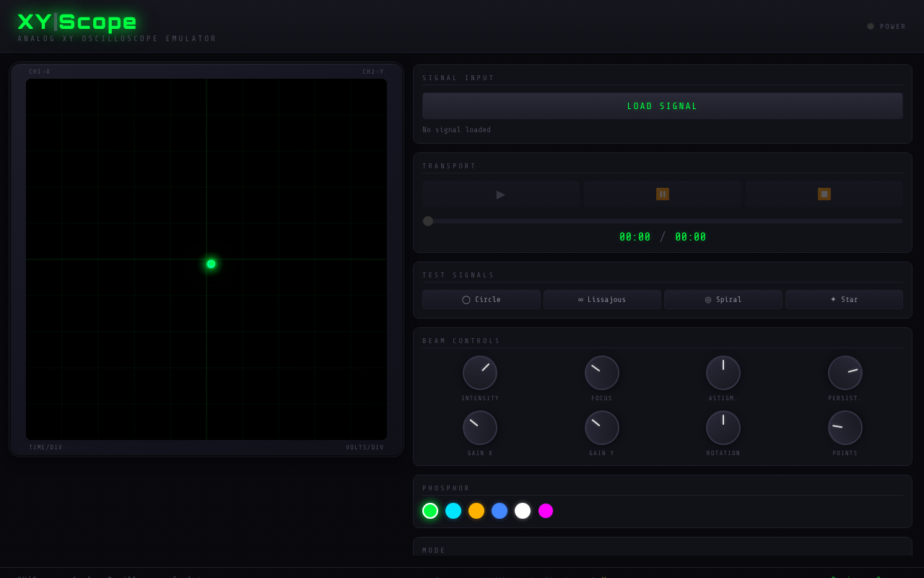924x578 pixels.
Task: Select the amber phosphor color
Action: pos(476,511)
